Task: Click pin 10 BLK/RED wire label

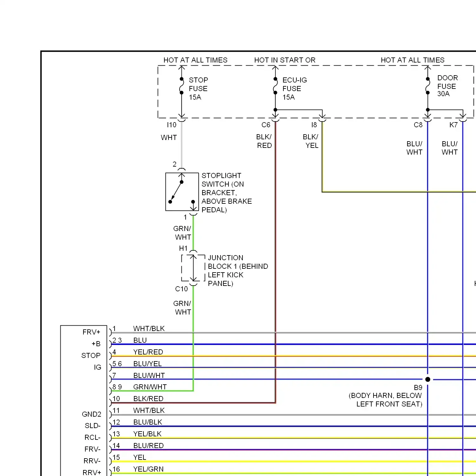Action: [x=148, y=399]
